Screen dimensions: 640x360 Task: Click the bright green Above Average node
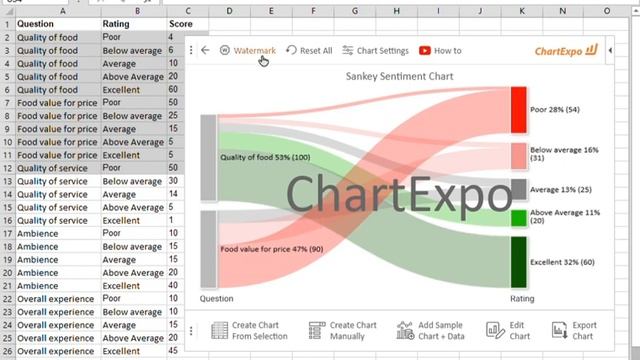pos(518,218)
